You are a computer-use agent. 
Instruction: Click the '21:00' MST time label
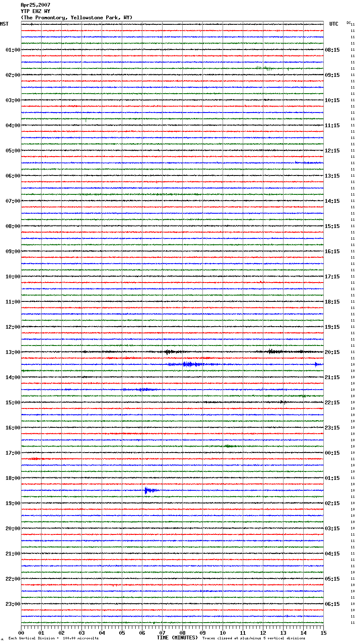13,554
